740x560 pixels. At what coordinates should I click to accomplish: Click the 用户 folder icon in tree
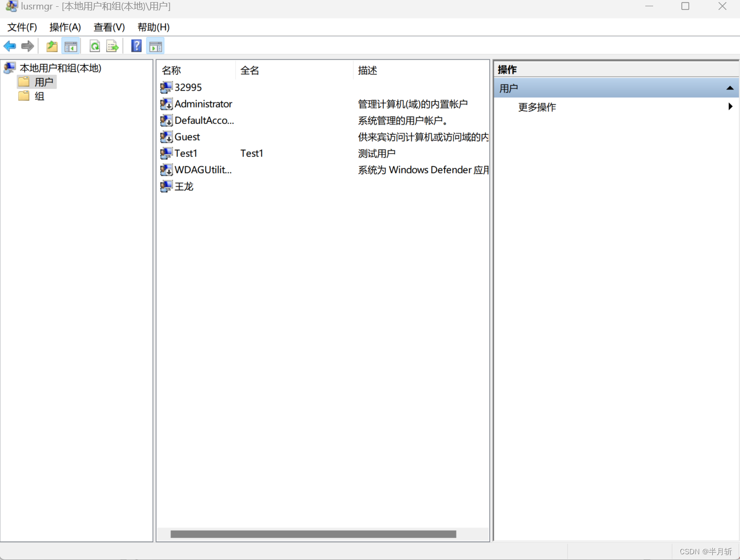24,82
